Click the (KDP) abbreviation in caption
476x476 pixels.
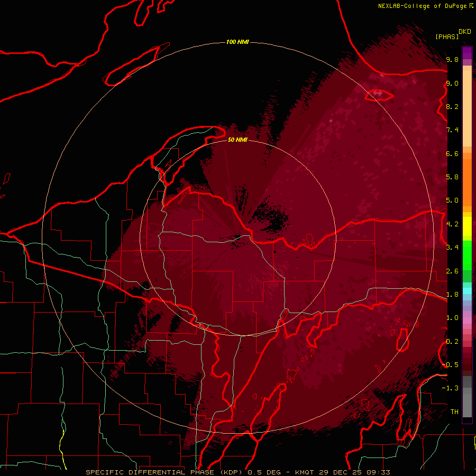point(232,472)
